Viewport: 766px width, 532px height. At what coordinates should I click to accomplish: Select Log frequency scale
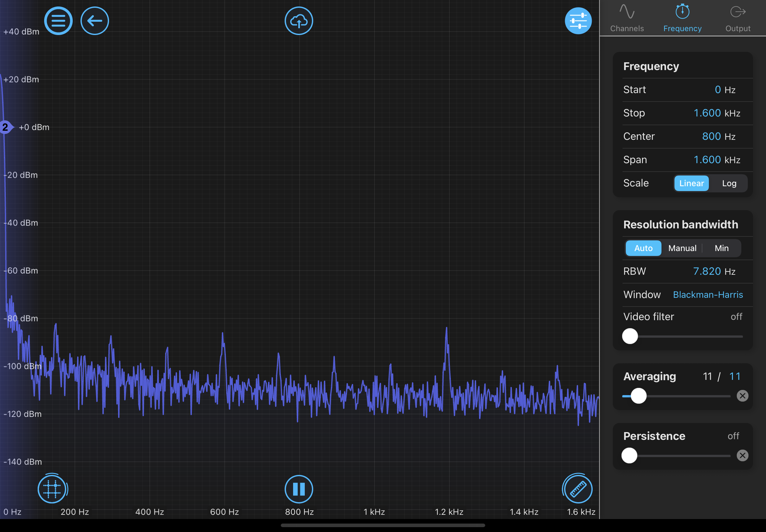click(x=729, y=183)
